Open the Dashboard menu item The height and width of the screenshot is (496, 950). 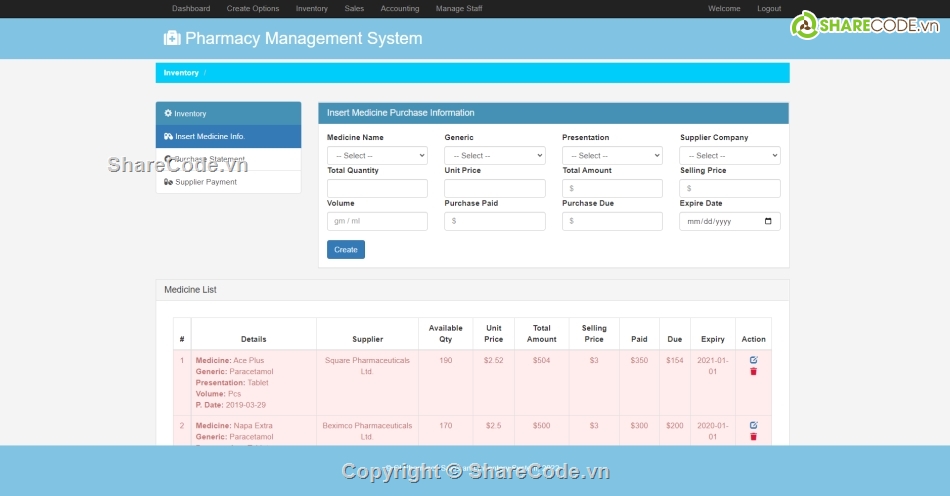(191, 9)
